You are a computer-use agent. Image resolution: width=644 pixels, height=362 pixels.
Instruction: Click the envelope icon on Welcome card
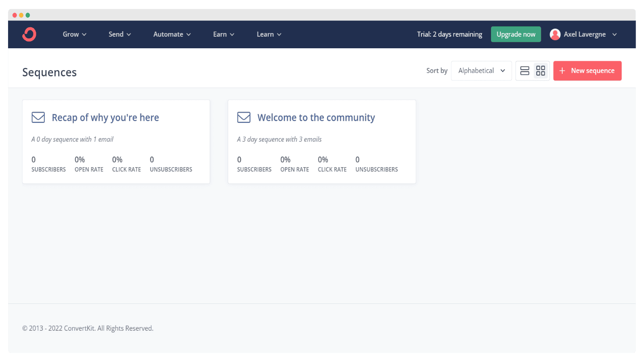(x=244, y=118)
